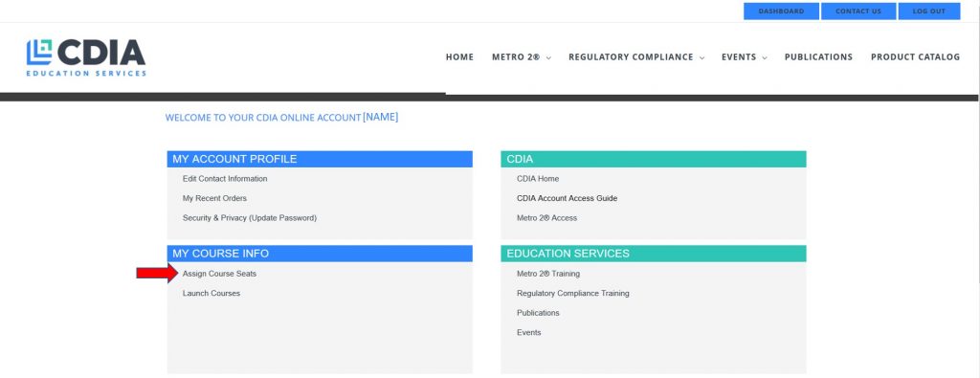Click the Assign Course Seats link

click(219, 274)
